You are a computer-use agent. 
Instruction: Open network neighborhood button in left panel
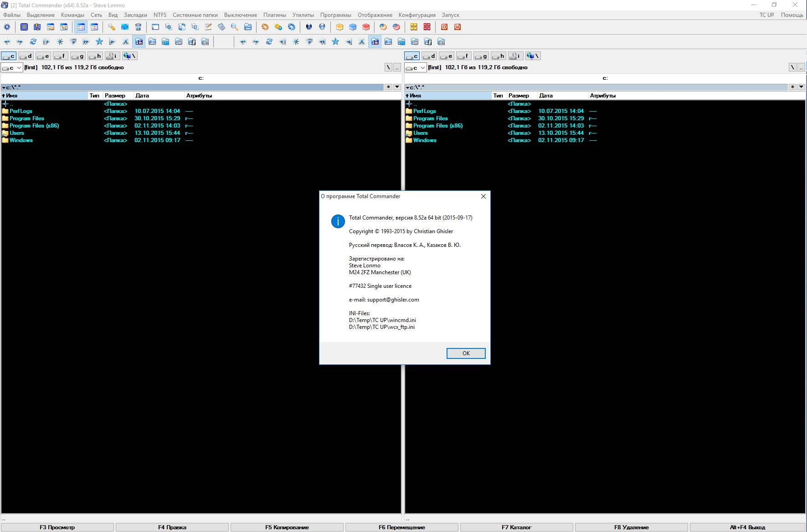129,56
